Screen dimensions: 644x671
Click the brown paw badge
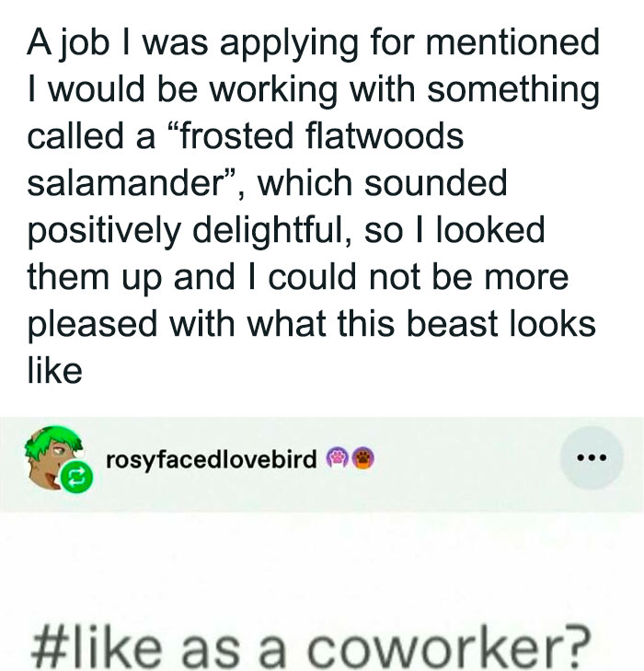(363, 457)
